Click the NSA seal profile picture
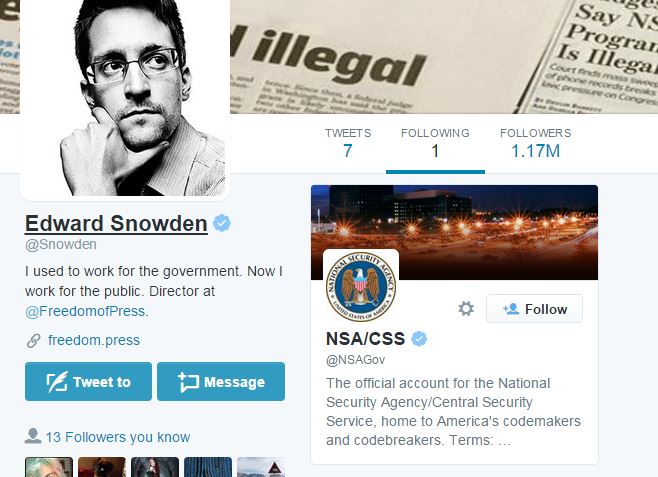Screen dimensions: 658x477 pyautogui.click(x=361, y=287)
